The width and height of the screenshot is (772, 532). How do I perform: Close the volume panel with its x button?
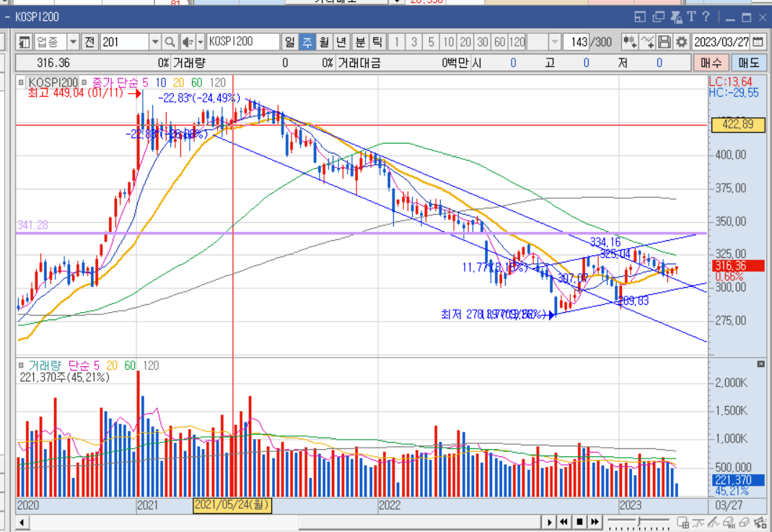[760, 364]
